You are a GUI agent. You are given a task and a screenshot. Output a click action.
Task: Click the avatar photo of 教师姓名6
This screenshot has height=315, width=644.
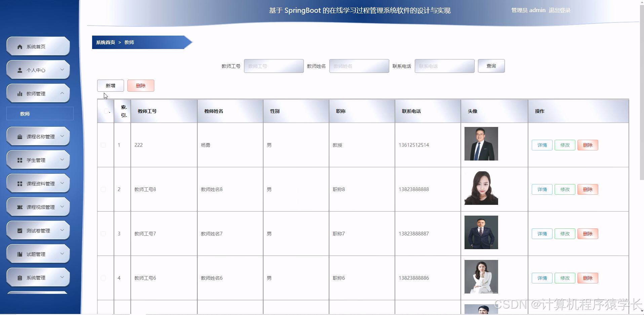[x=481, y=277]
